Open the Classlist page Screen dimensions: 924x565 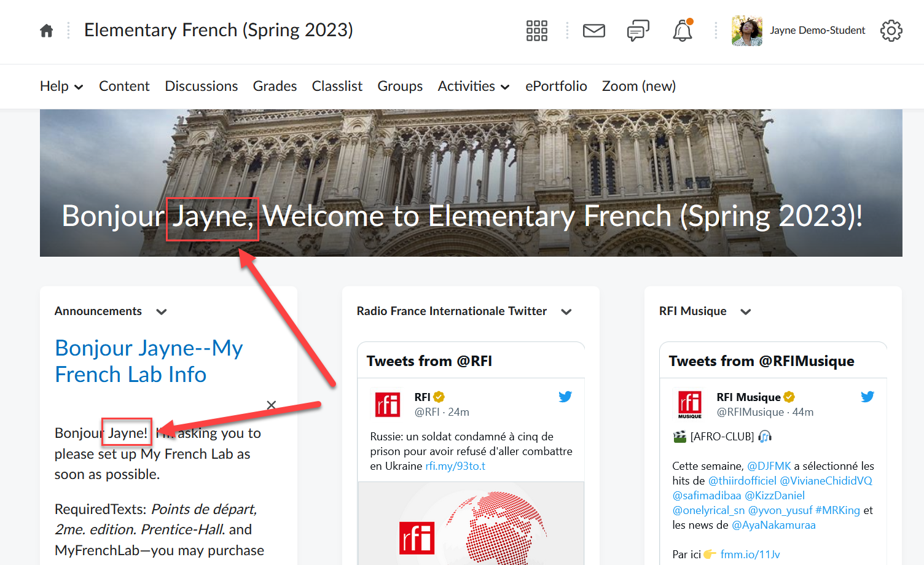click(337, 87)
